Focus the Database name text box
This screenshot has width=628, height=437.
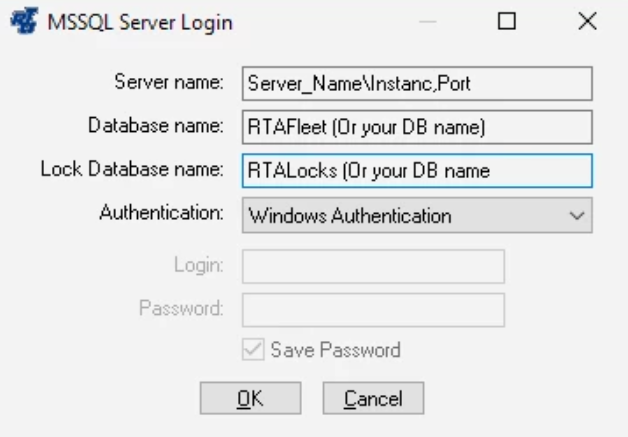coord(417,127)
